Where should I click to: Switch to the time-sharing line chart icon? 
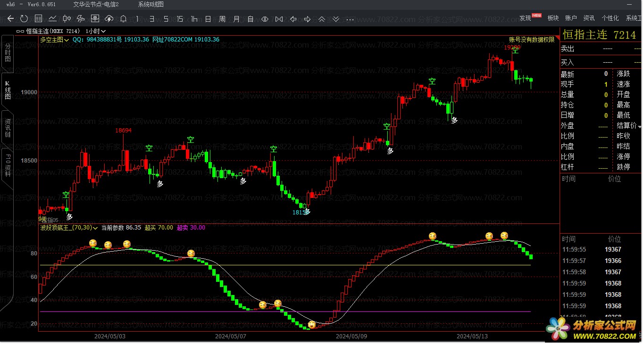pyautogui.click(x=53, y=19)
